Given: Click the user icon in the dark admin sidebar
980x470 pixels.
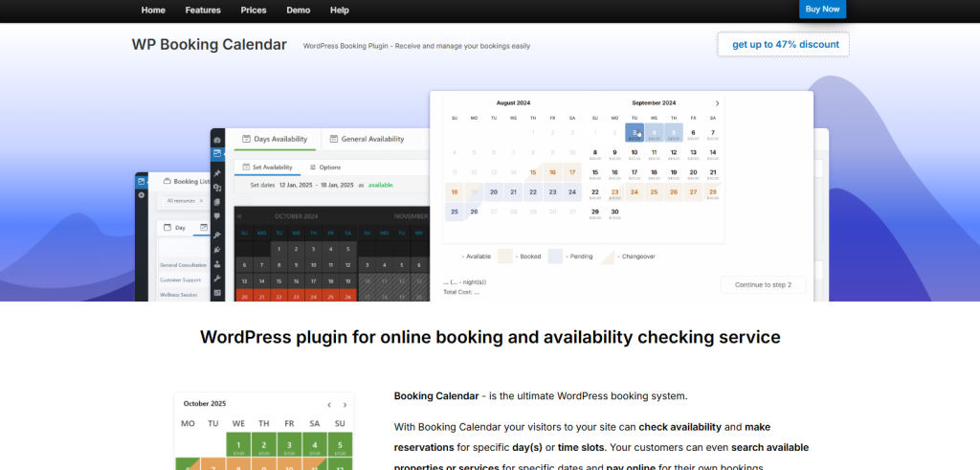Looking at the screenshot, I should point(217,263).
